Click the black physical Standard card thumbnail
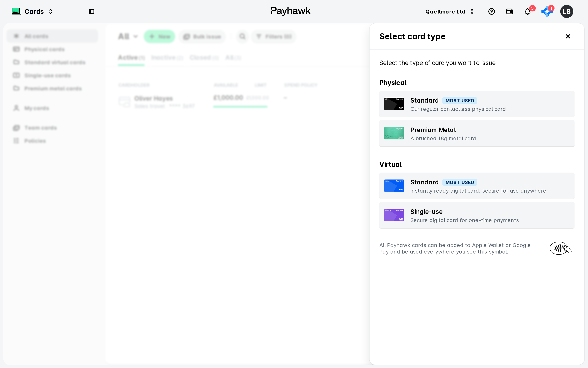 pyautogui.click(x=394, y=104)
